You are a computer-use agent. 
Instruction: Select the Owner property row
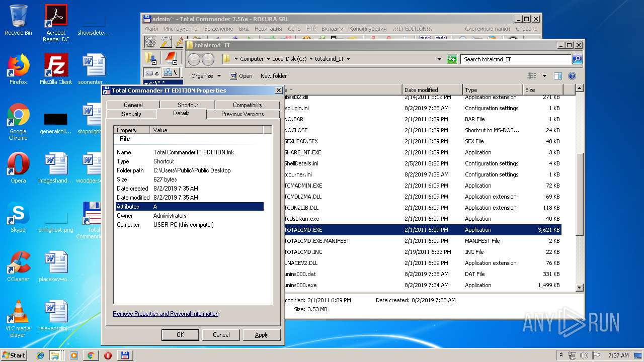coord(190,216)
